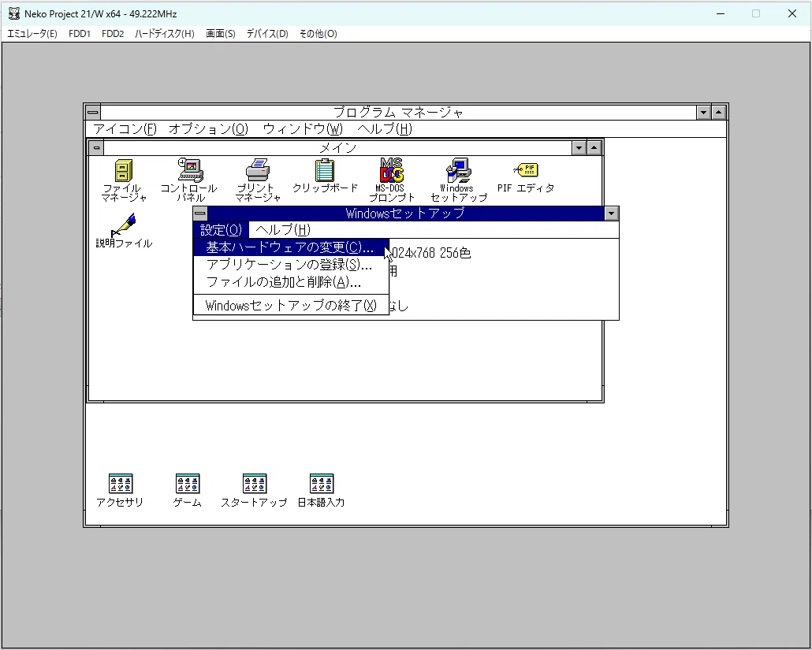Viewport: 812px width, 650px height.
Task: Open デバイス(D) emulator menu
Action: [x=267, y=34]
